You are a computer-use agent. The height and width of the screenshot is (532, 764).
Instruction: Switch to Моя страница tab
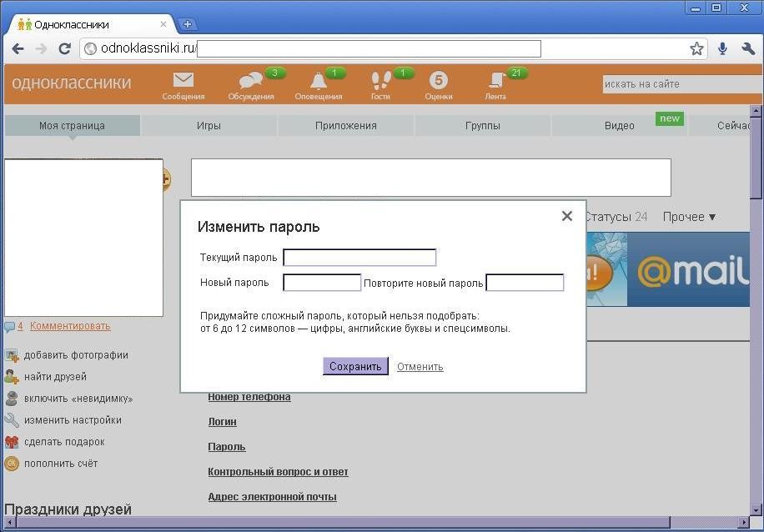tap(72, 126)
